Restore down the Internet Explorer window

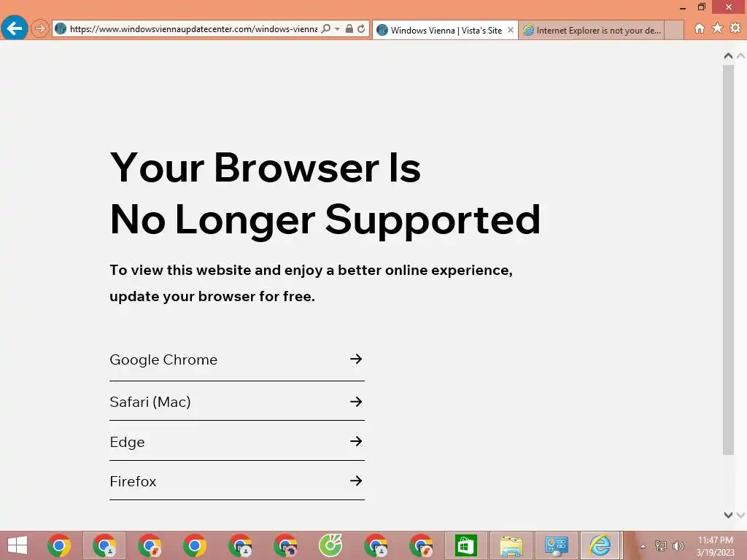pos(702,7)
